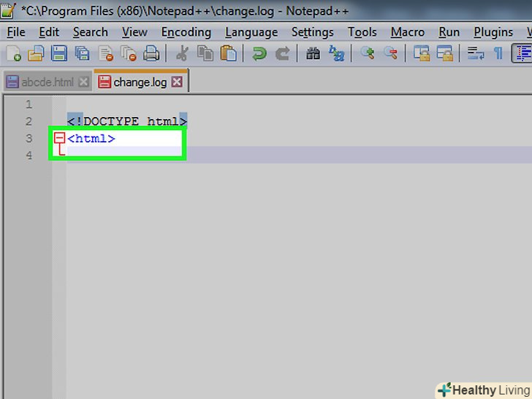Click the green Undo arrow icon
532x399 pixels.
coord(259,53)
